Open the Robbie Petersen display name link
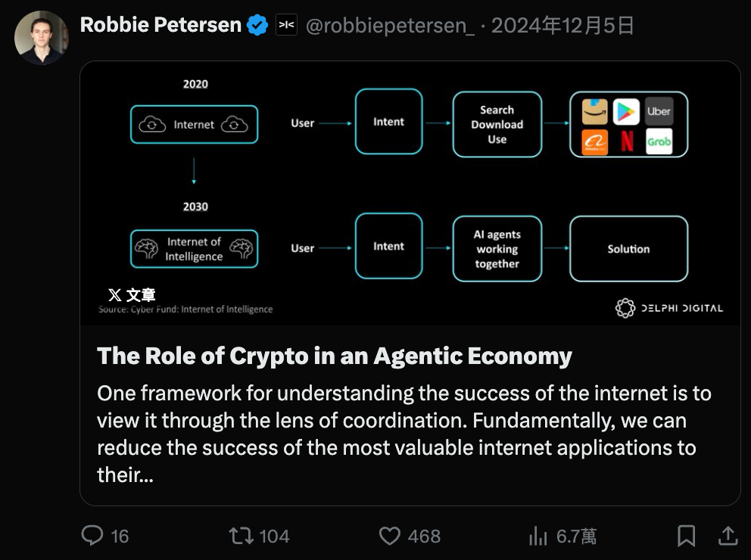 click(160, 26)
